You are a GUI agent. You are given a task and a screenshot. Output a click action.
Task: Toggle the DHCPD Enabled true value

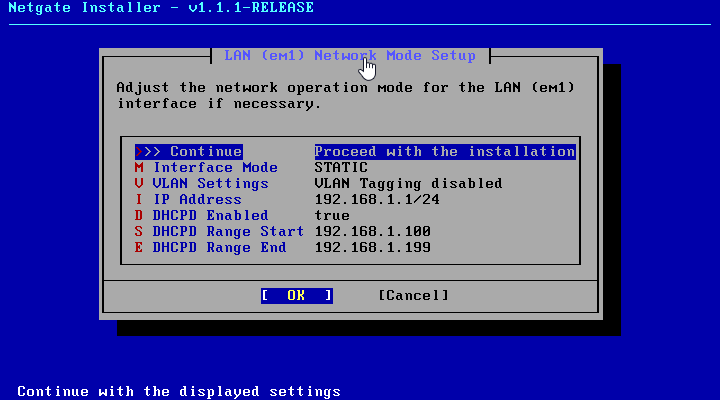[x=332, y=216]
